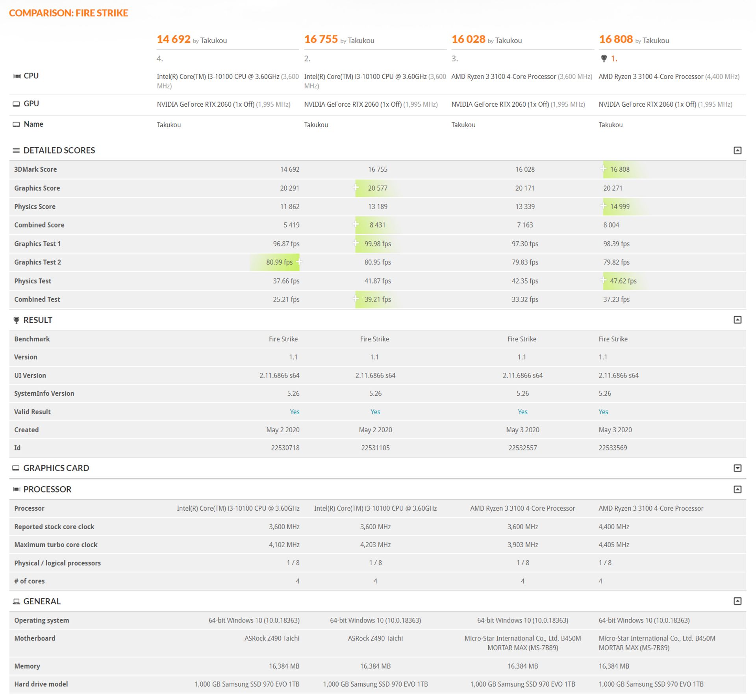Collapse the PROCESSOR section
This screenshot has width=756, height=700.
coord(738,489)
